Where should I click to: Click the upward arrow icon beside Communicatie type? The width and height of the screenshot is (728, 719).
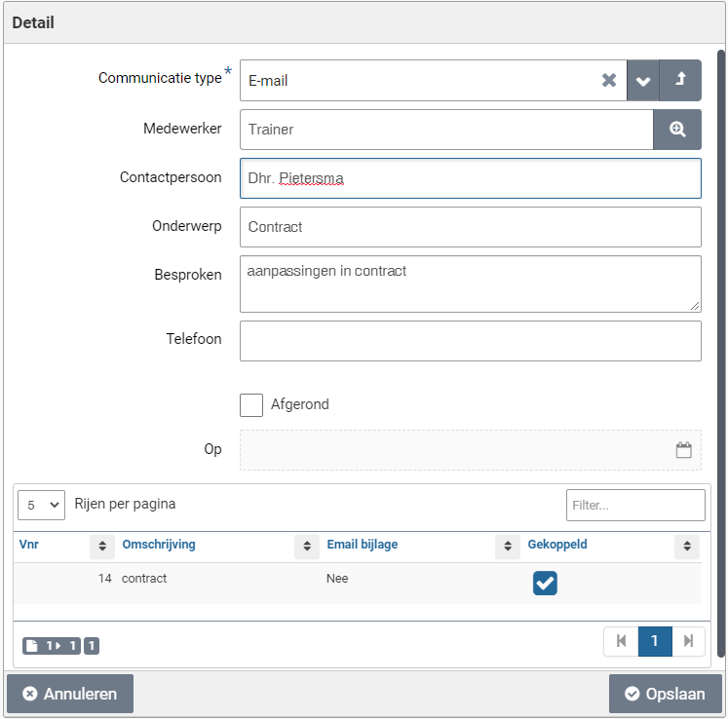click(680, 81)
